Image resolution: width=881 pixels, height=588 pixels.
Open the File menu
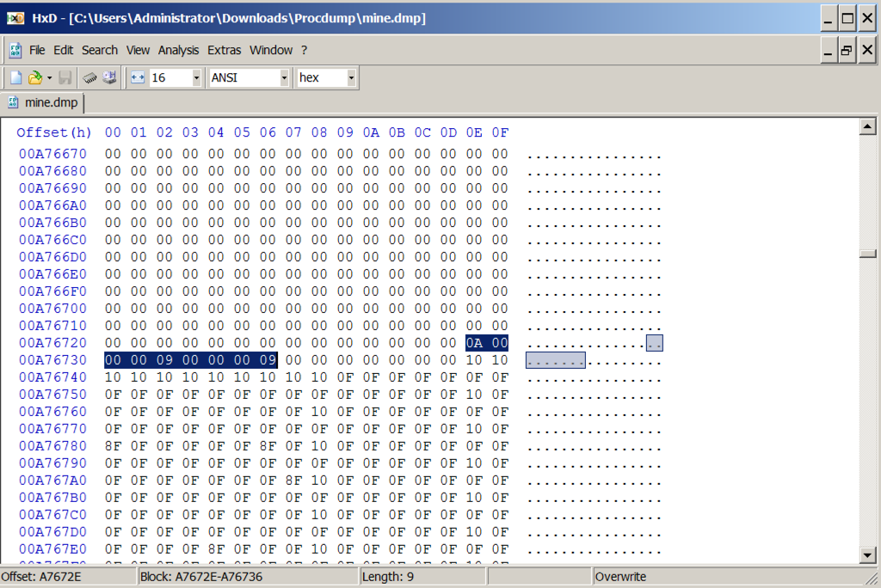point(37,50)
